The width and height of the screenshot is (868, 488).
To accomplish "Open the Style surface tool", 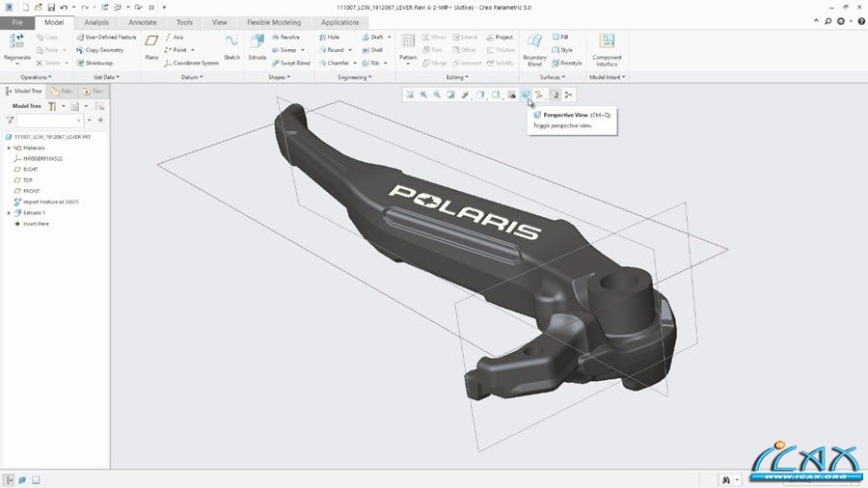I will coord(562,50).
